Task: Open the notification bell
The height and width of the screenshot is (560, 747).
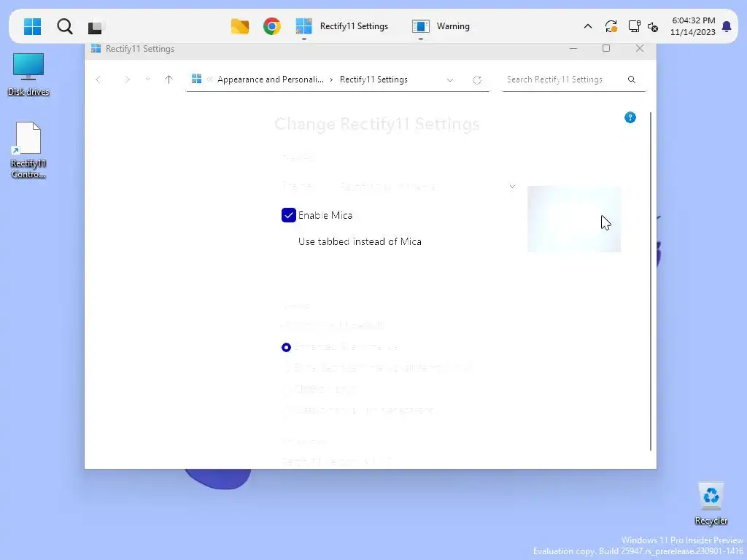Action: click(727, 26)
